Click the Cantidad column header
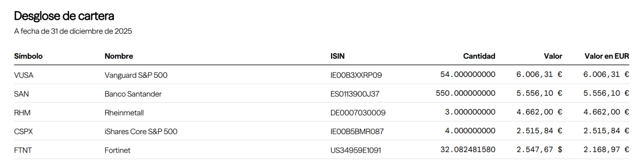 [479, 56]
